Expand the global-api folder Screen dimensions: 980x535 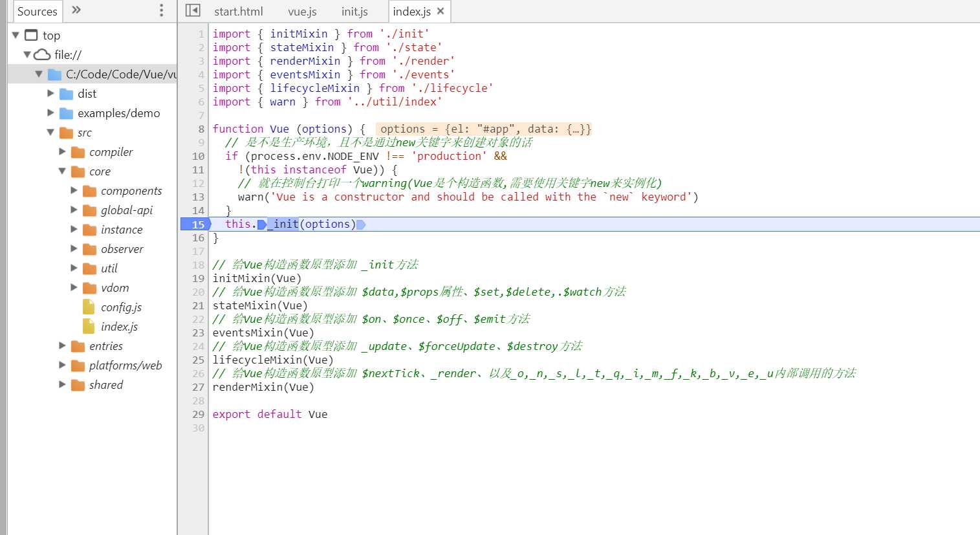[x=74, y=210]
